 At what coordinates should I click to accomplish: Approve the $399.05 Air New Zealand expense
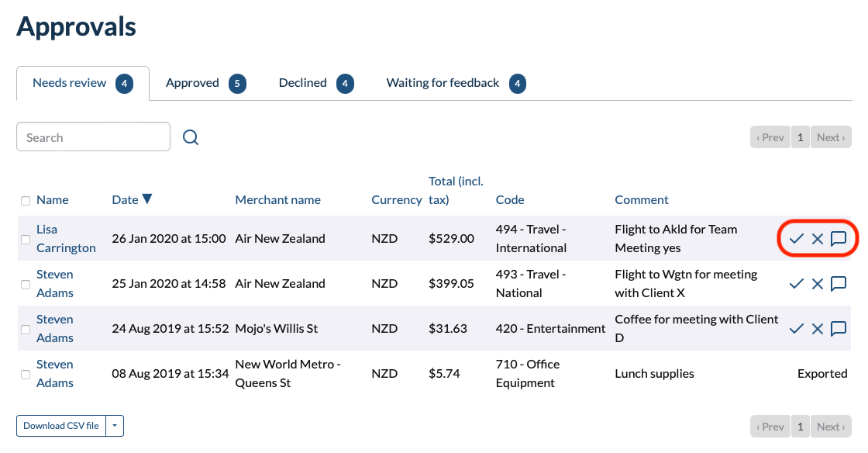click(x=796, y=284)
